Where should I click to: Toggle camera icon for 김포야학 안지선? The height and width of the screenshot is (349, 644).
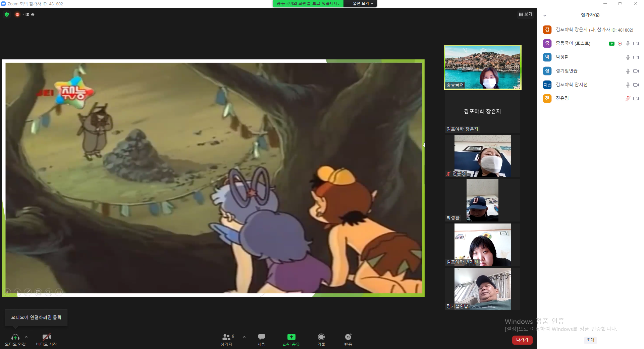click(636, 85)
